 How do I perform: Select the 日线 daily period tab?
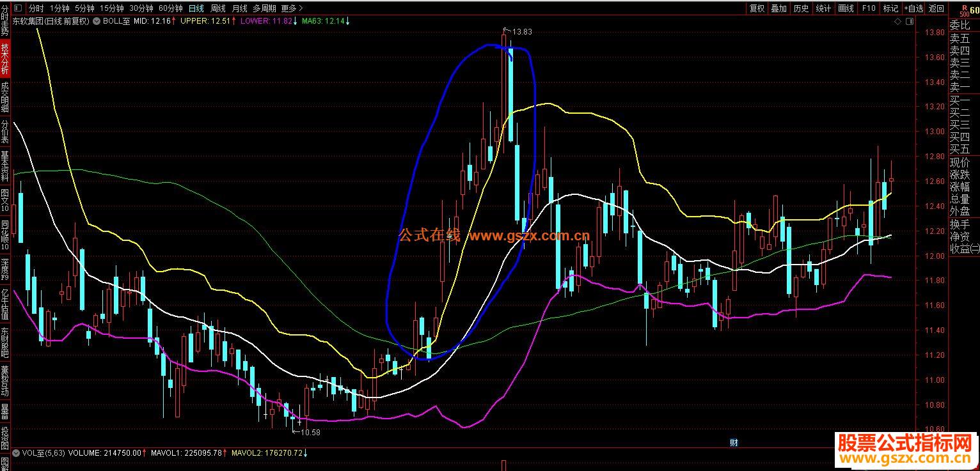(x=196, y=8)
